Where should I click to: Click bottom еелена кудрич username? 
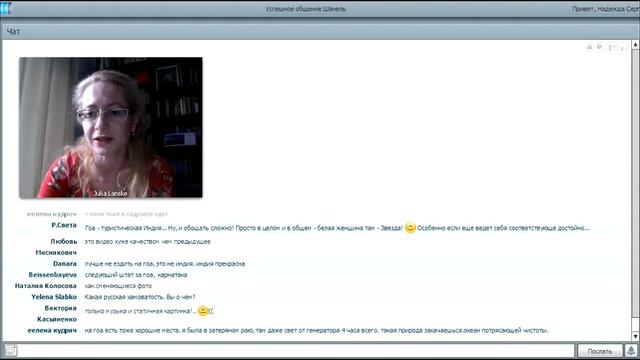pos(52,330)
